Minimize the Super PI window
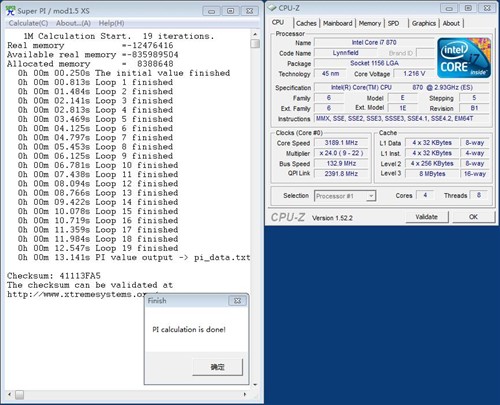This screenshot has width=500, height=405. [x=211, y=11]
